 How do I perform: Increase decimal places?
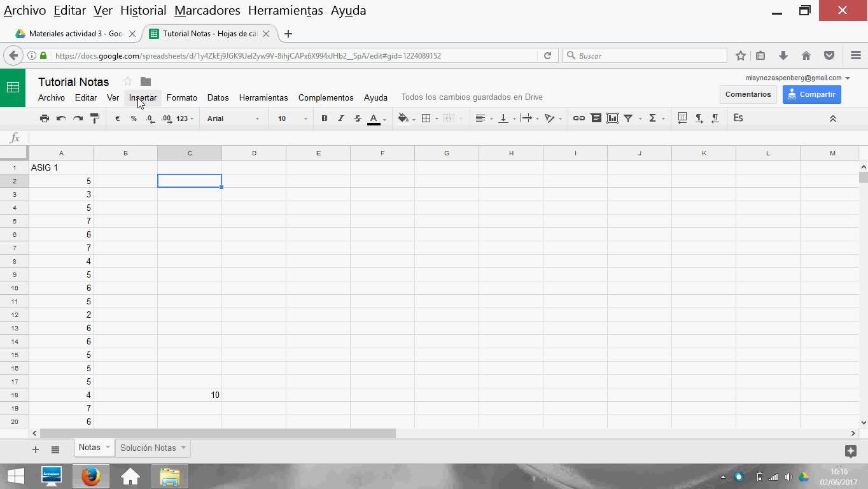coord(167,118)
